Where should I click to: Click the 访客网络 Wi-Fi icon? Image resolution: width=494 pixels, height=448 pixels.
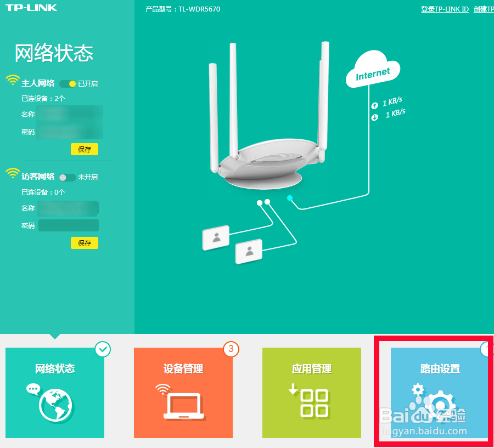pyautogui.click(x=13, y=173)
